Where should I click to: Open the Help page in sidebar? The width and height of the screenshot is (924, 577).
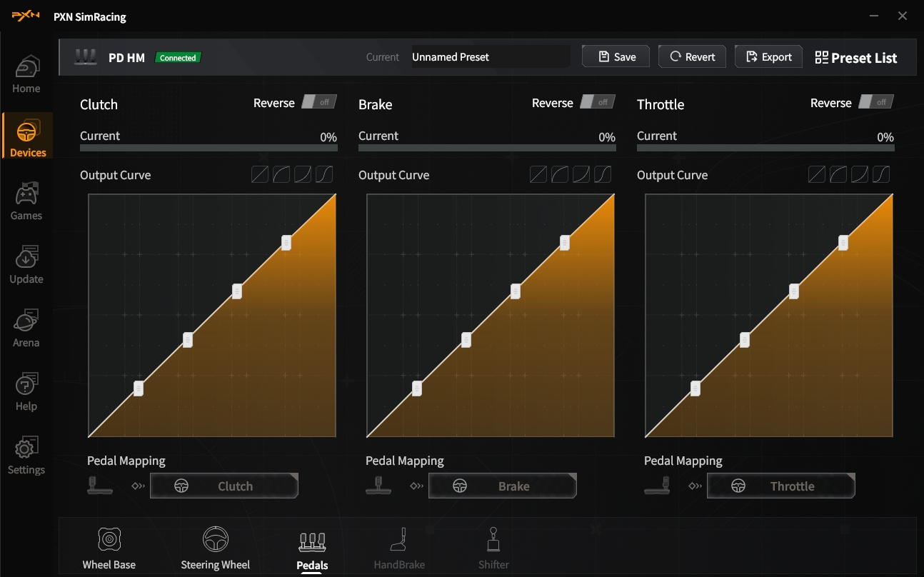(x=26, y=392)
